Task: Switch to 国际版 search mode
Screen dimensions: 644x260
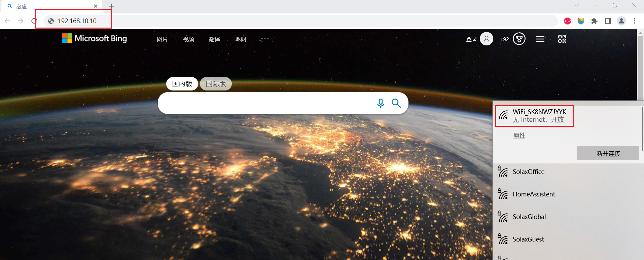Action: coord(216,84)
